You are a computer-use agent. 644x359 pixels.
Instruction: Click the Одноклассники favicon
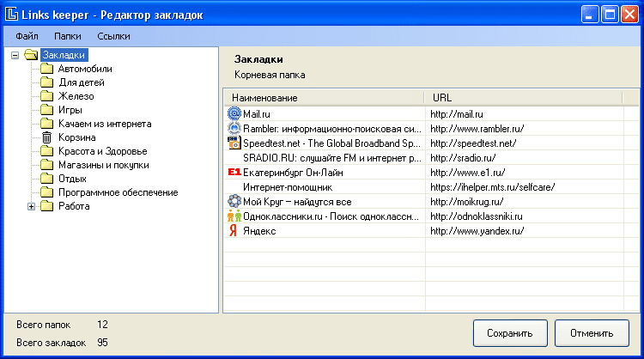[x=234, y=216]
